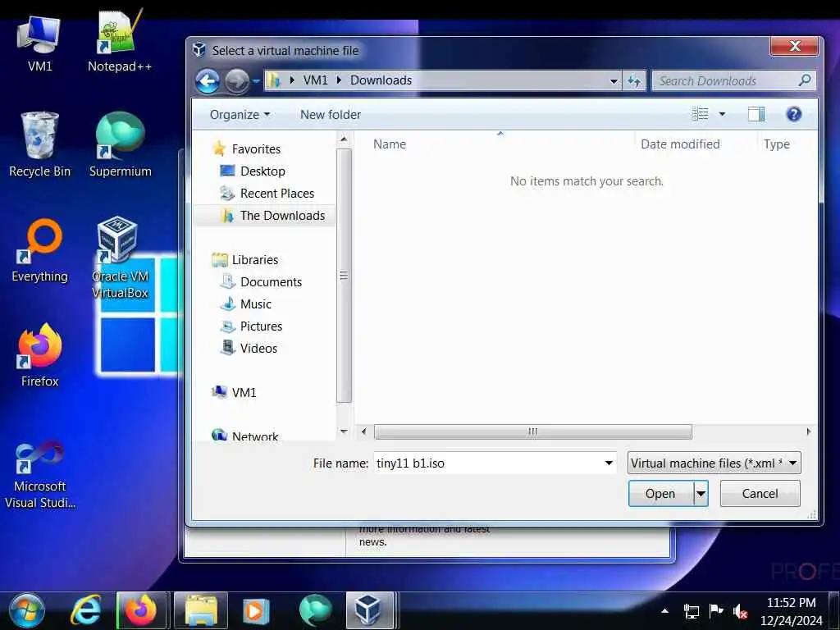
Task: Expand the Open button split arrow
Action: click(x=701, y=493)
